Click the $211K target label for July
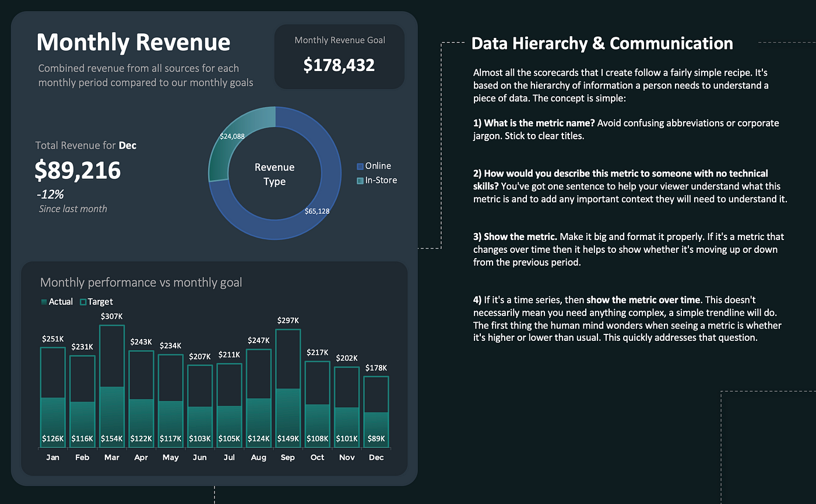Screen dimensions: 816x504 point(229,354)
